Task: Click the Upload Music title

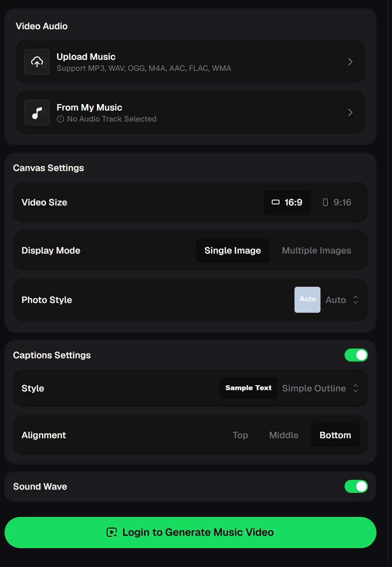Action: click(x=86, y=57)
